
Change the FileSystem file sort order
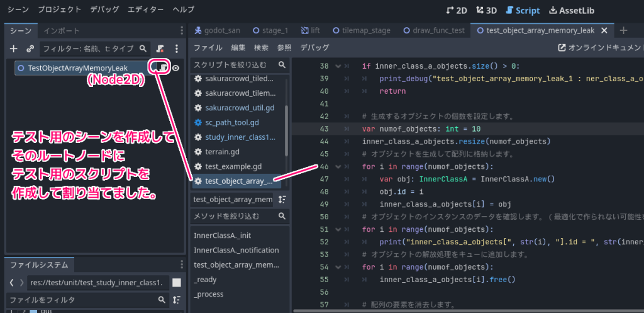click(x=177, y=299)
